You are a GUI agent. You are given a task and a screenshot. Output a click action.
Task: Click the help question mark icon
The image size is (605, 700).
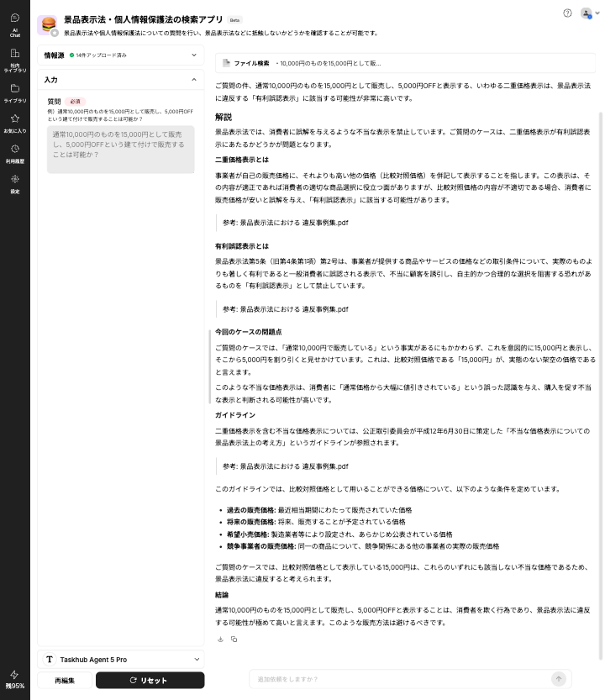point(567,13)
